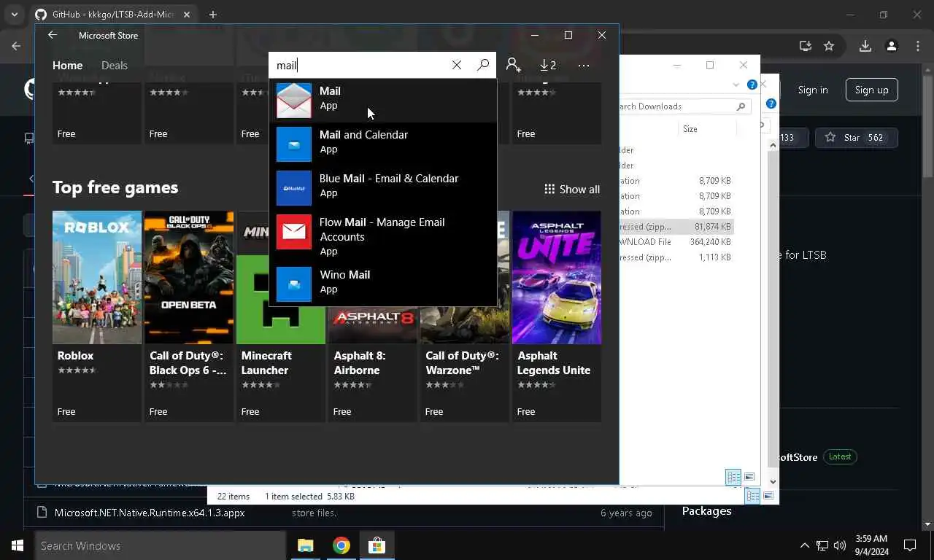This screenshot has height=560, width=934.
Task: Select the Mail app suggestion
Action: click(383, 101)
